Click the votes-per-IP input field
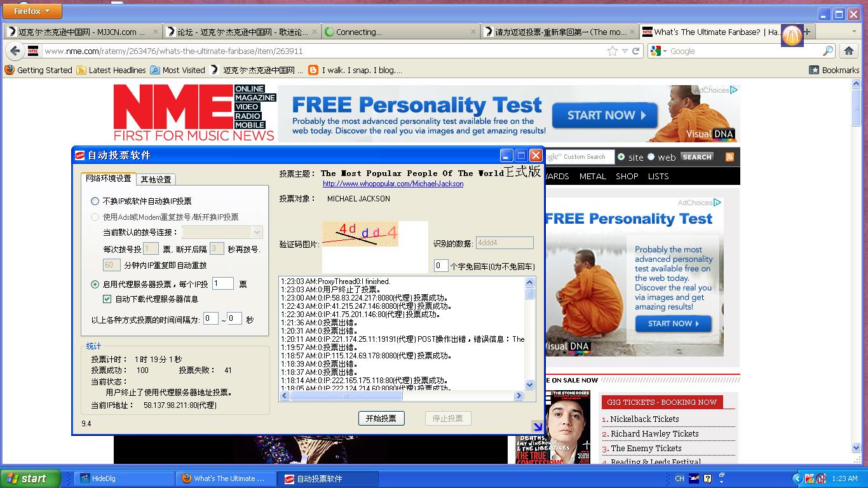Image resolution: width=868 pixels, height=488 pixels. point(222,284)
